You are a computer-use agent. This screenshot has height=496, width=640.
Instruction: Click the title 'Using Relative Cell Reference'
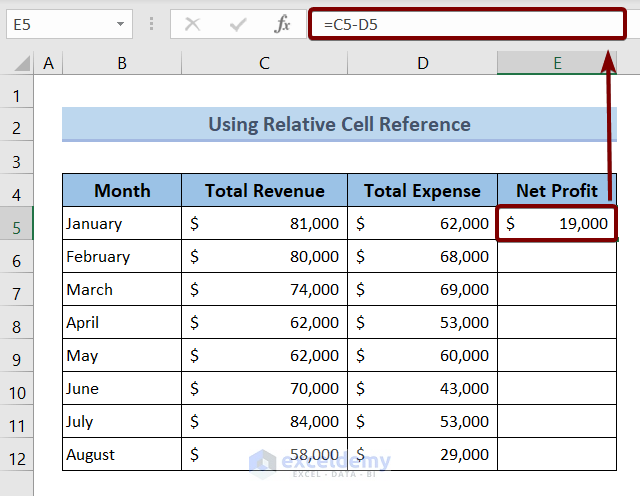pyautogui.click(x=339, y=125)
